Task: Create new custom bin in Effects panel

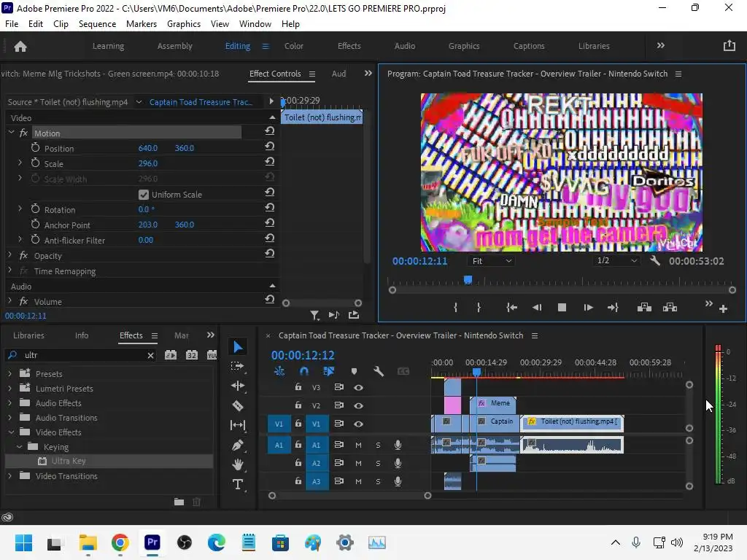Action: (x=179, y=502)
